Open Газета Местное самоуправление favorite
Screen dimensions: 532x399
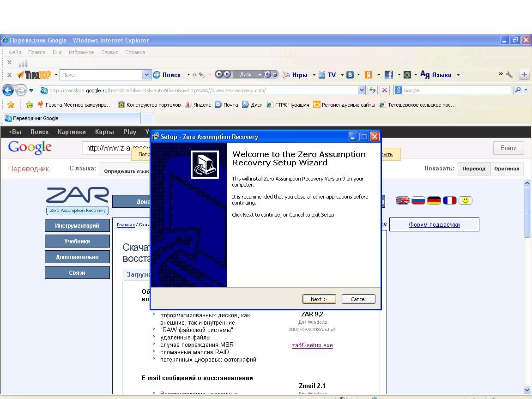pos(75,105)
